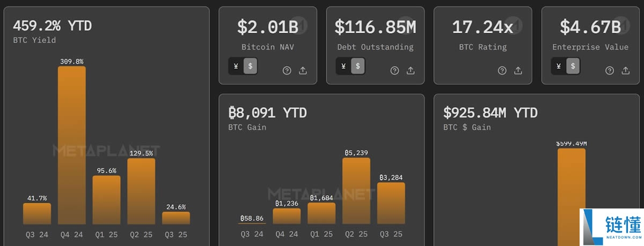Open help for Enterprise Value card
644x246 pixels.
[610, 70]
